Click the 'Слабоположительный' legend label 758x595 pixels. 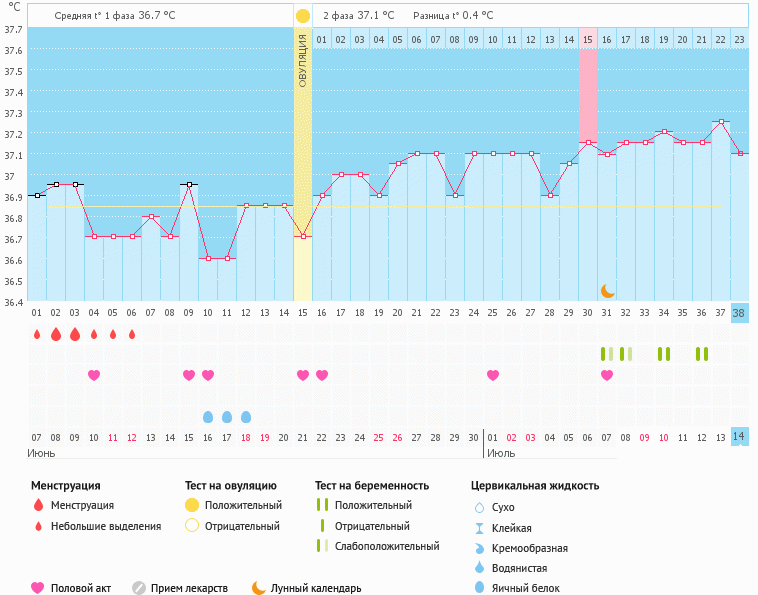pyautogui.click(x=387, y=546)
